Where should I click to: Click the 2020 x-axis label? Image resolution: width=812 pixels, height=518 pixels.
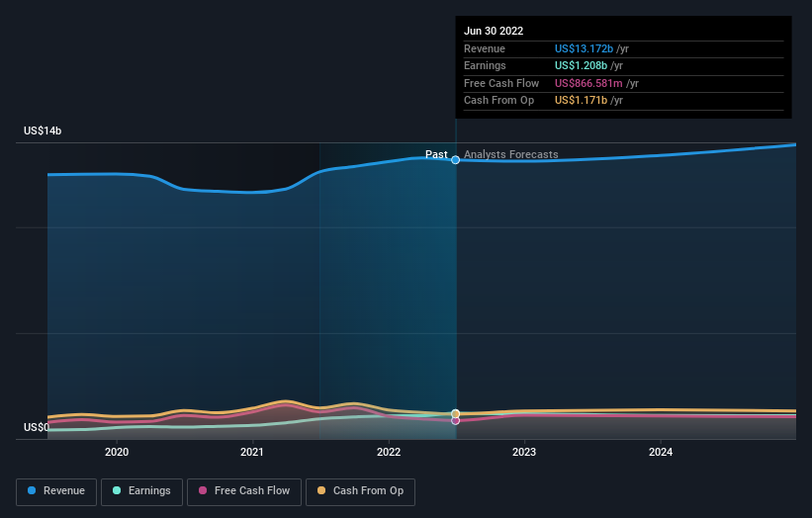pyautogui.click(x=117, y=452)
